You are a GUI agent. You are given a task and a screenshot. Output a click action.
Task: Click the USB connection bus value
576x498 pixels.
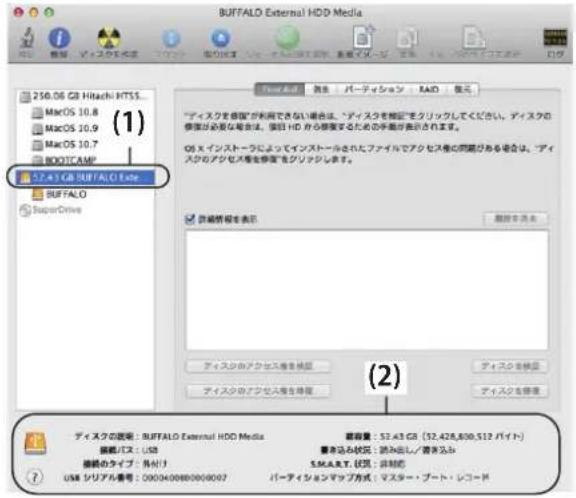[150, 450]
